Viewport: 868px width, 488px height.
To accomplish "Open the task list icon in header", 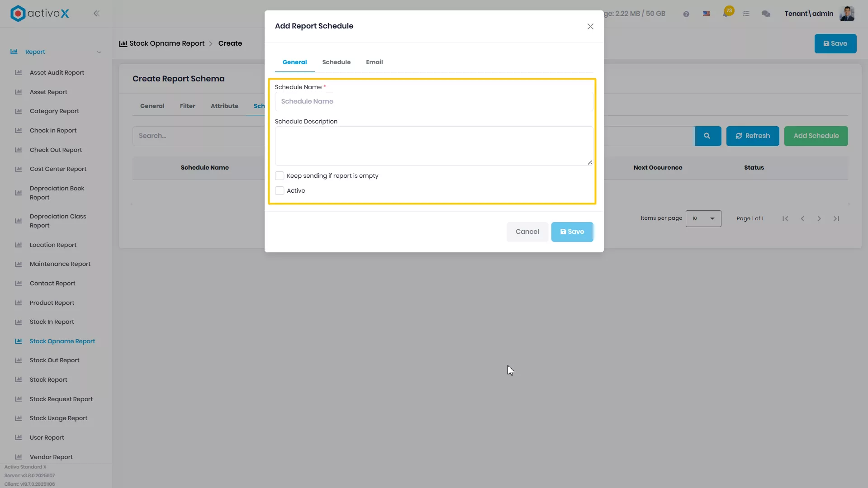I will pos(746,14).
